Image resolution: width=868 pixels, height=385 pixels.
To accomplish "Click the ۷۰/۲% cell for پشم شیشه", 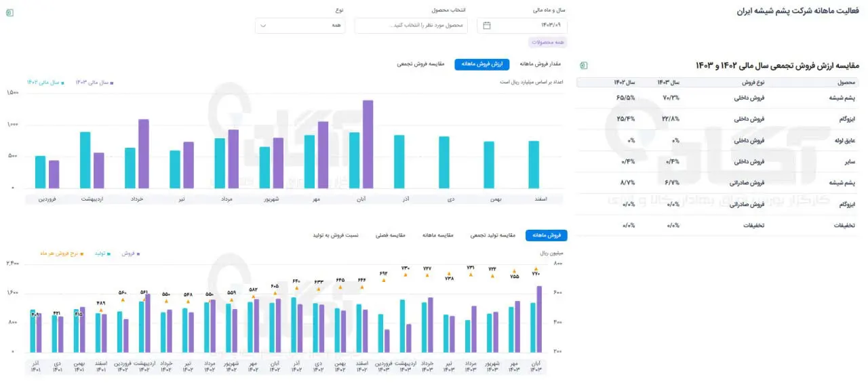I will (x=671, y=98).
